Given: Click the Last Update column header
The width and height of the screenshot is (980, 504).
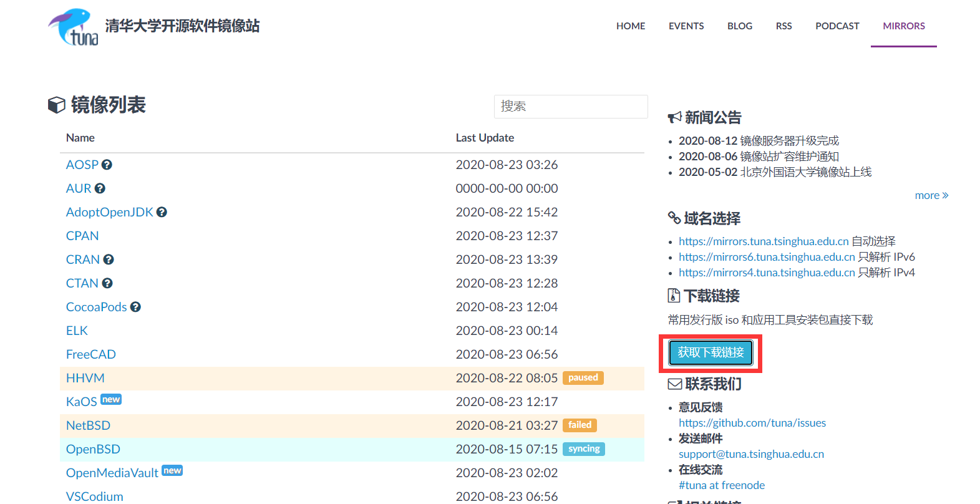Looking at the screenshot, I should (485, 138).
